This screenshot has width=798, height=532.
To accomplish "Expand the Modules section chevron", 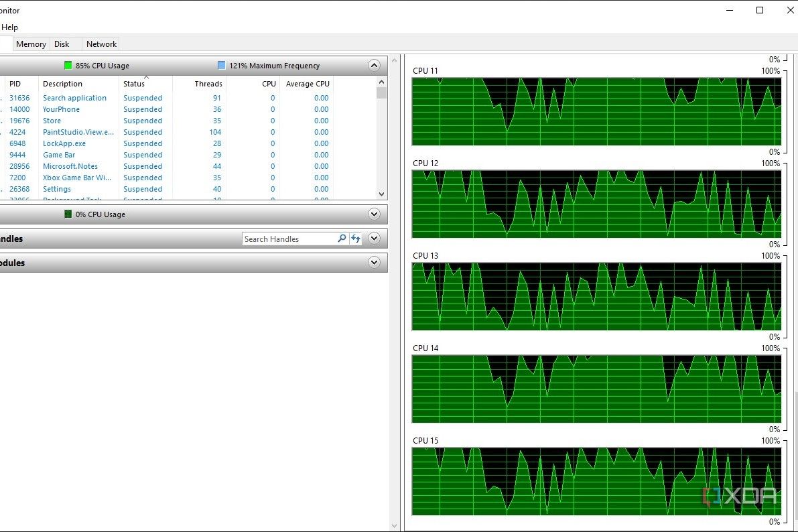I will [x=375, y=263].
